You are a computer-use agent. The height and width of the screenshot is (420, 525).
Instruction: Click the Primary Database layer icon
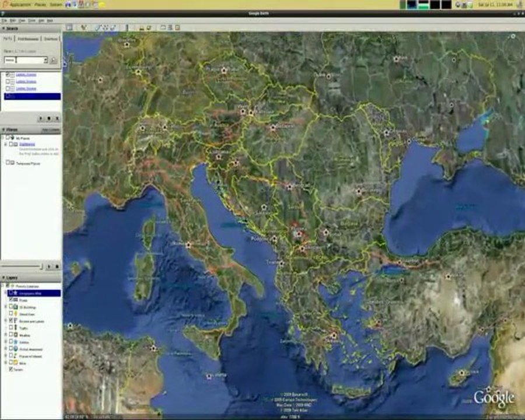pyautogui.click(x=13, y=286)
